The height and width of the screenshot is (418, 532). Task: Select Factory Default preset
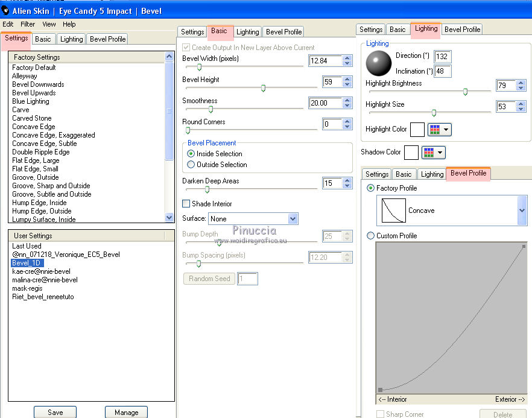point(34,68)
